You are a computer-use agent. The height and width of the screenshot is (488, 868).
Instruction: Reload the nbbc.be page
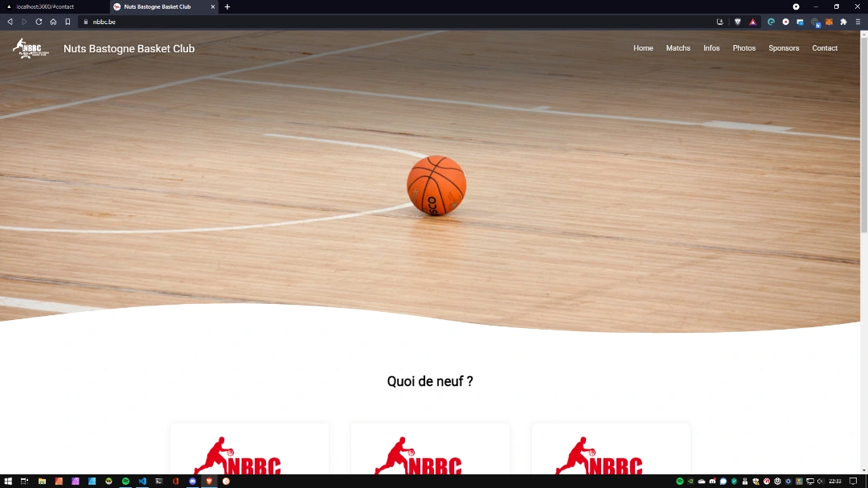pyautogui.click(x=39, y=22)
